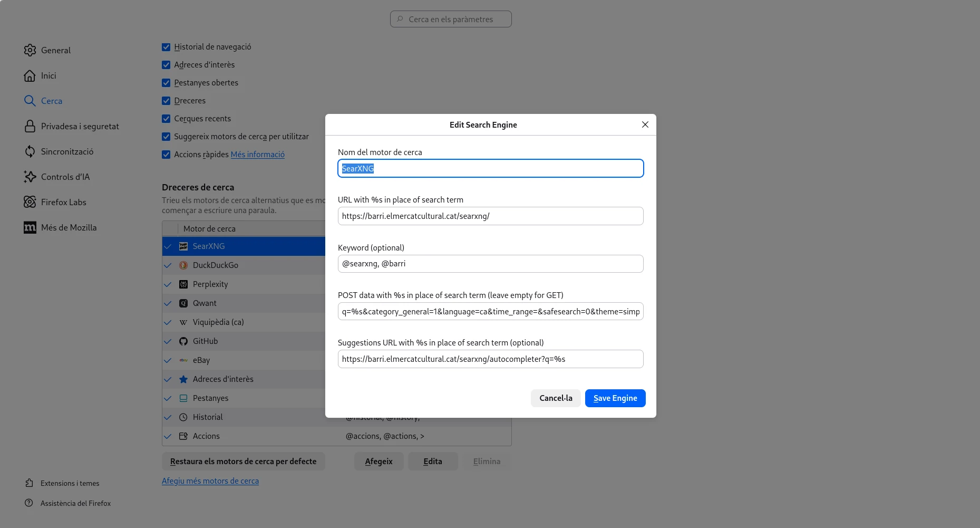This screenshot has height=528, width=980.
Task: Open the Sincronització section
Action: click(x=67, y=151)
